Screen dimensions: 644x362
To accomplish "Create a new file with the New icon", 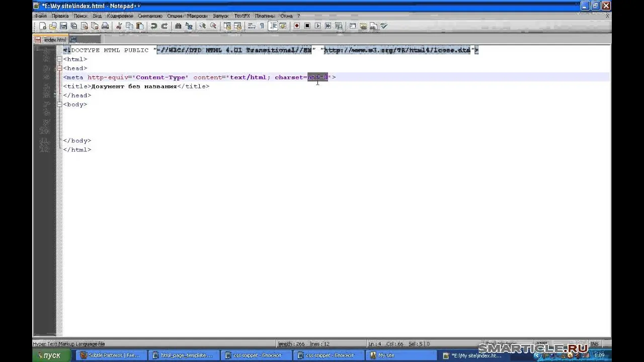I will pyautogui.click(x=43, y=26).
